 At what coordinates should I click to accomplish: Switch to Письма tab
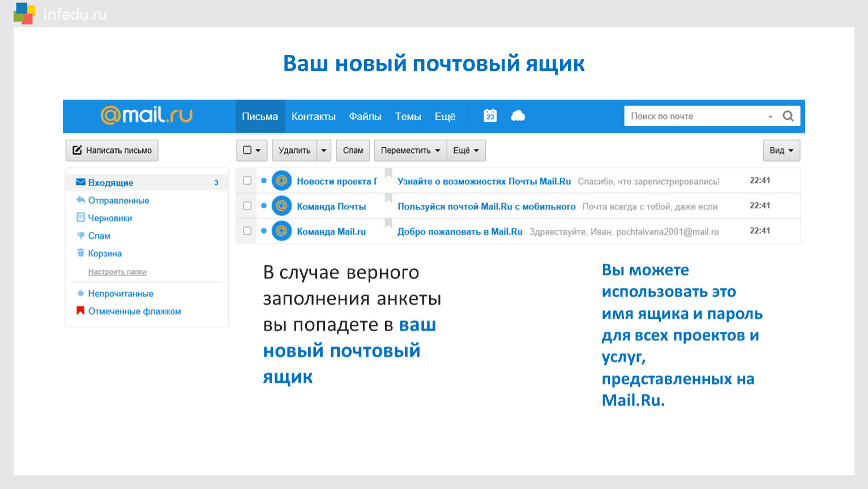tap(260, 117)
